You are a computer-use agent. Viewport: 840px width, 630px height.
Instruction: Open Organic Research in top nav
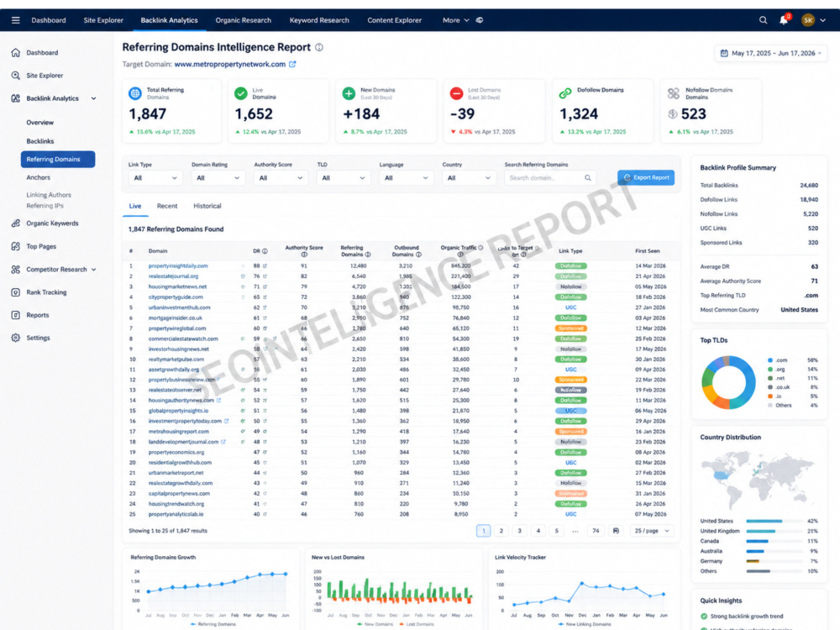[244, 20]
